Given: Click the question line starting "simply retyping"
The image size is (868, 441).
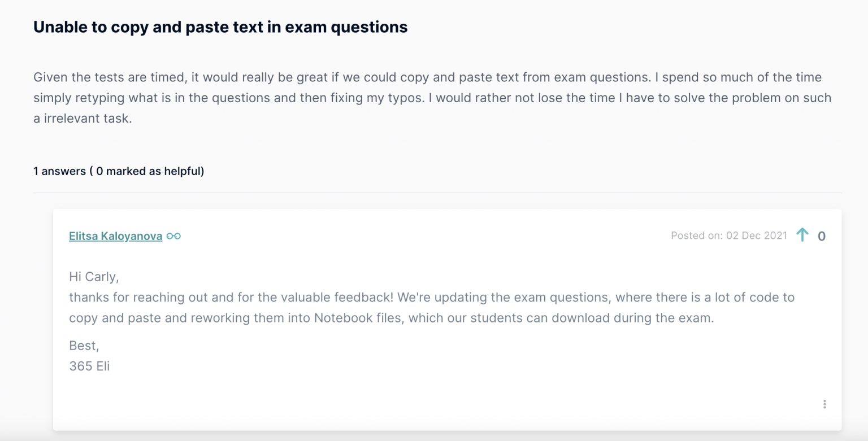Looking at the screenshot, I should click(x=432, y=98).
